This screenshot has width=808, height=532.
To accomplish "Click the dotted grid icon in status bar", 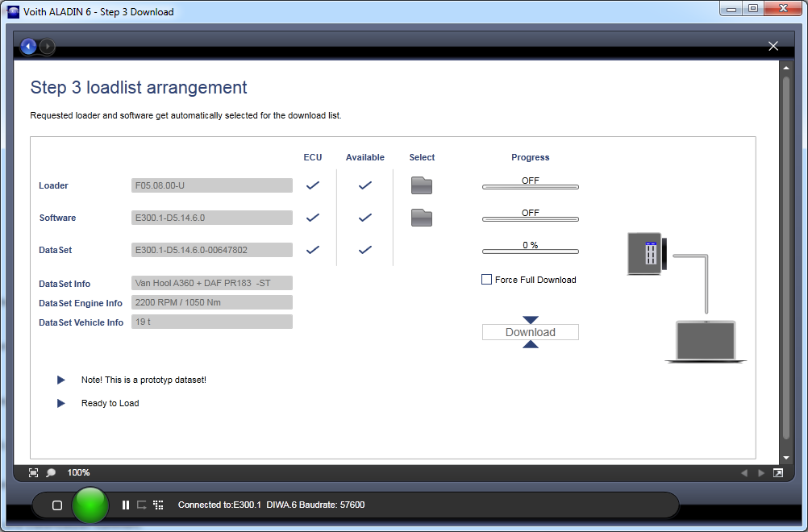I will coord(159,505).
